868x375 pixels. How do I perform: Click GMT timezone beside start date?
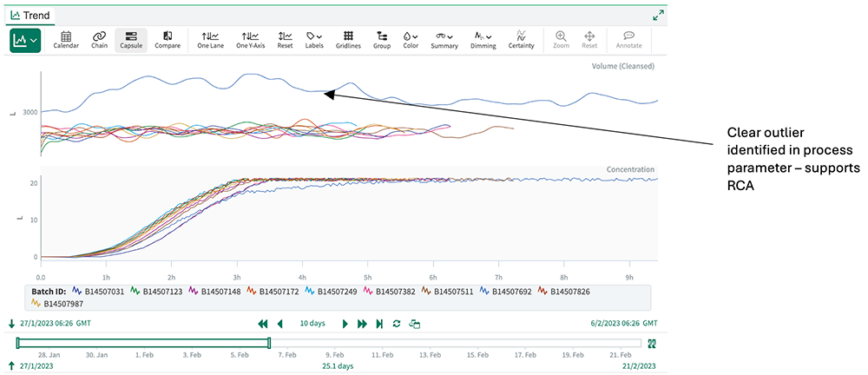tap(83, 324)
